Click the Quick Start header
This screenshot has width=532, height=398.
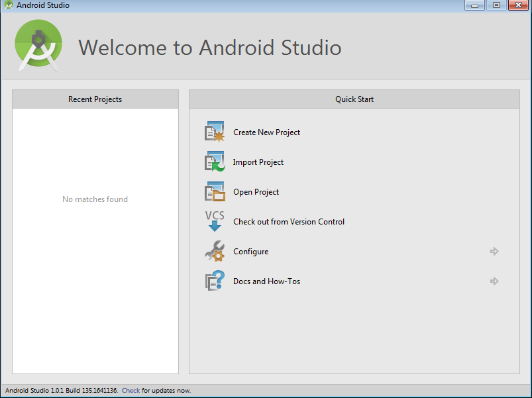tap(354, 99)
